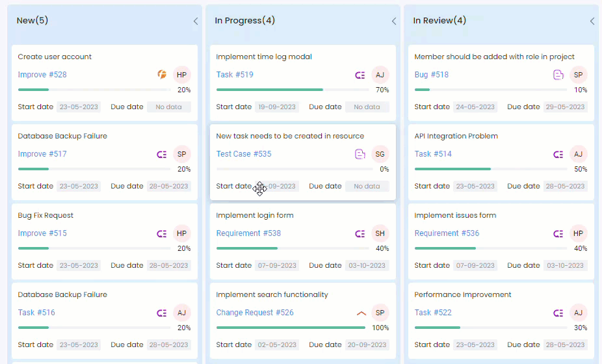The image size is (602, 364).
Task: Click the priority icon on Task #519
Action: point(360,75)
